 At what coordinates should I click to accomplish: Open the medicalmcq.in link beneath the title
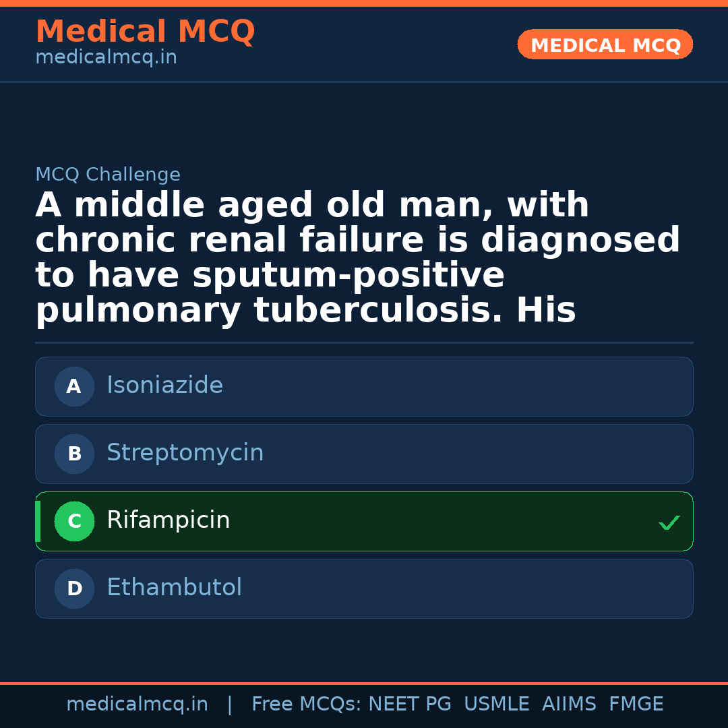click(106, 58)
